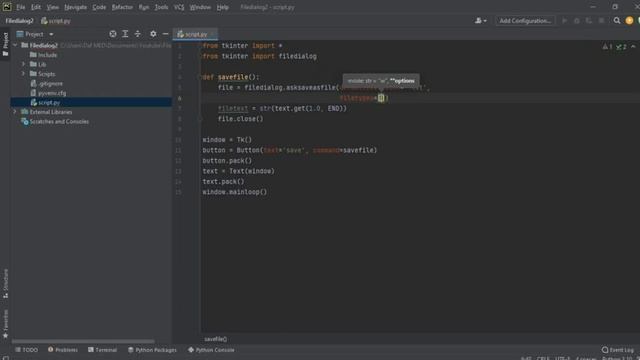640x360 pixels.
Task: Click the Collapse All icon
Action: 138,34
